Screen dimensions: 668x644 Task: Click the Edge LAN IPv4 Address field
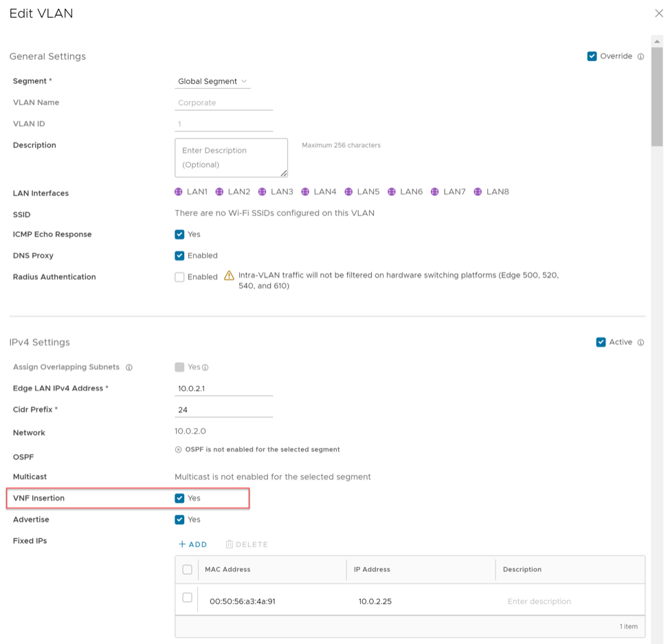coord(223,389)
